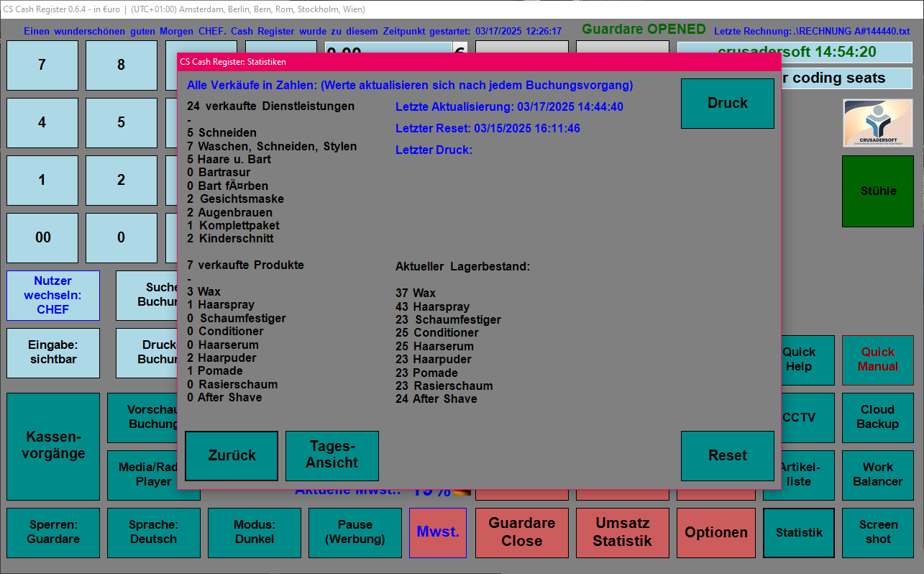Click numeric keypad button 4
Image resolution: width=924 pixels, height=574 pixels.
pos(42,123)
